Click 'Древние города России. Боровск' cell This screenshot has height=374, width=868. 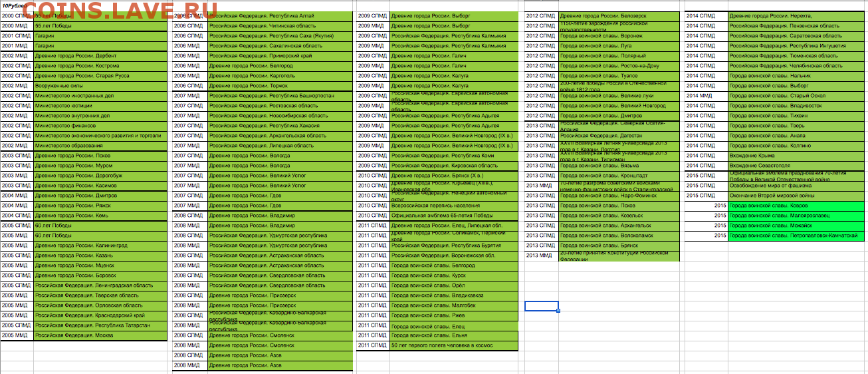pyautogui.click(x=100, y=276)
